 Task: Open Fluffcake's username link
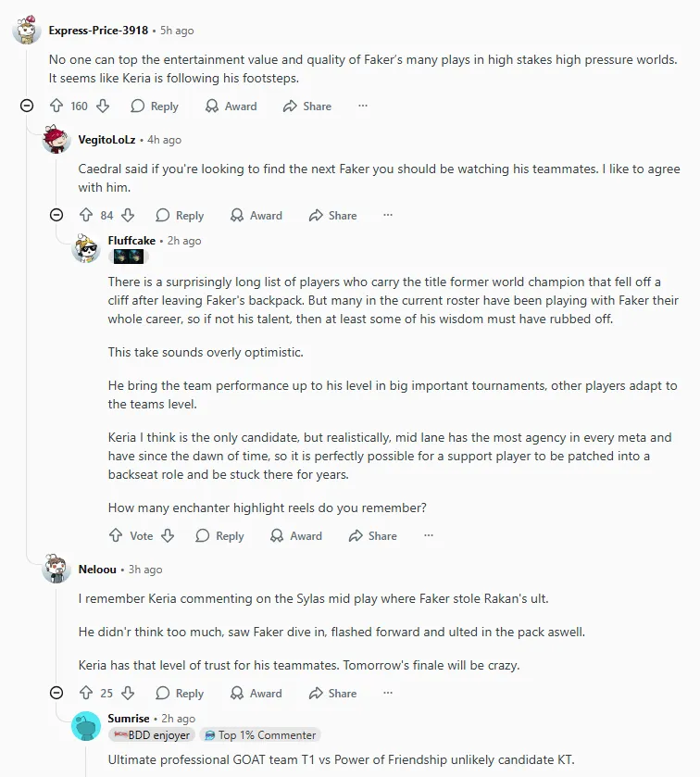(131, 241)
